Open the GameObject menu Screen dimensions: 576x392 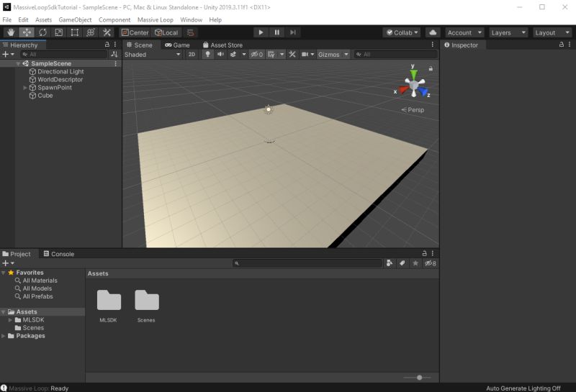75,20
